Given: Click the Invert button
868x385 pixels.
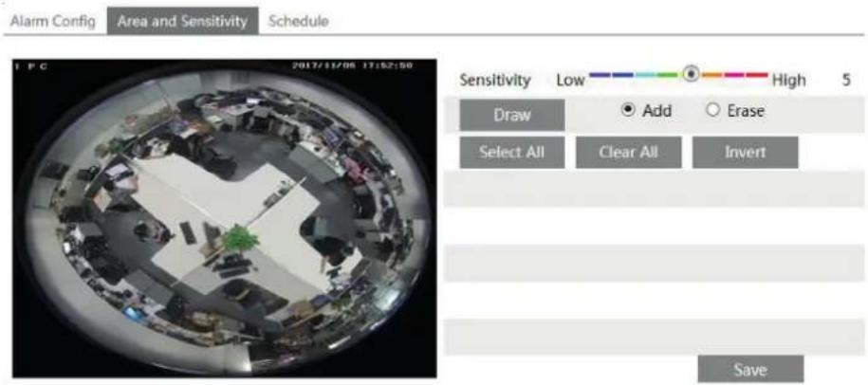Looking at the screenshot, I should tap(745, 152).
